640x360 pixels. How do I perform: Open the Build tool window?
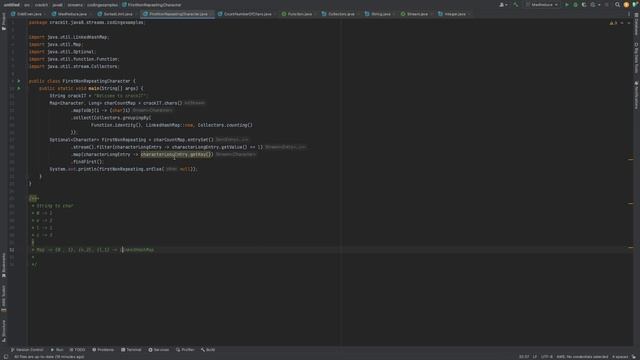[208, 350]
